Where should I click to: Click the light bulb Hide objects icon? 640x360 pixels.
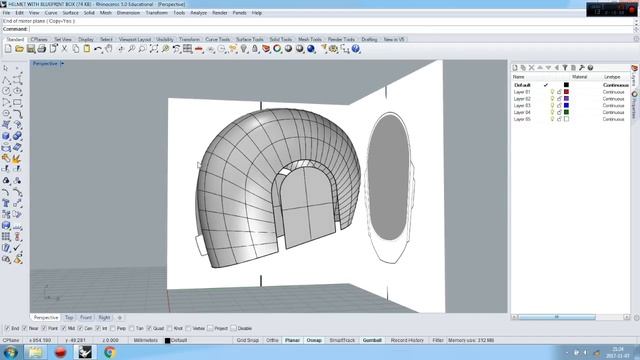244,49
